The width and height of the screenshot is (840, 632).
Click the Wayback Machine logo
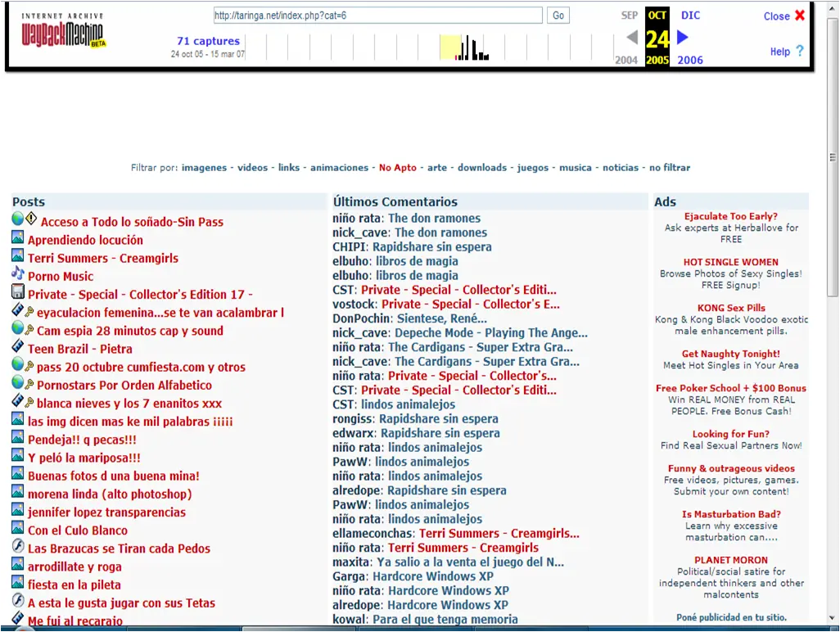[63, 30]
